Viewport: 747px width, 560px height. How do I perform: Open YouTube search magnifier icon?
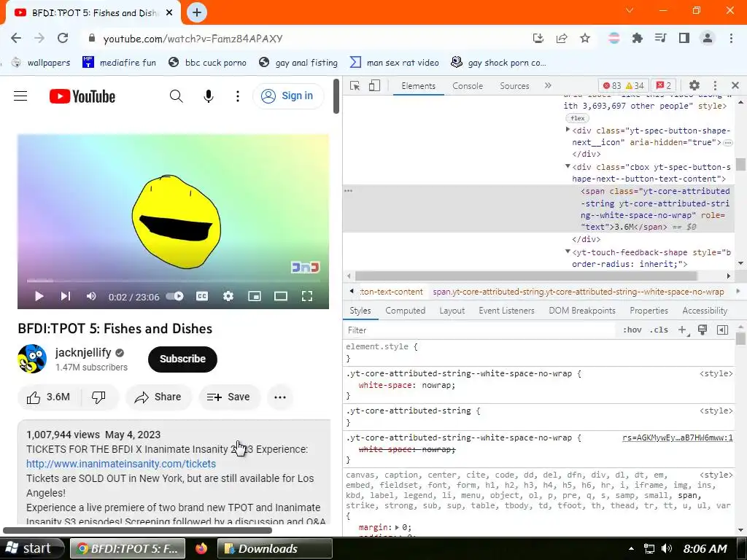pos(177,96)
